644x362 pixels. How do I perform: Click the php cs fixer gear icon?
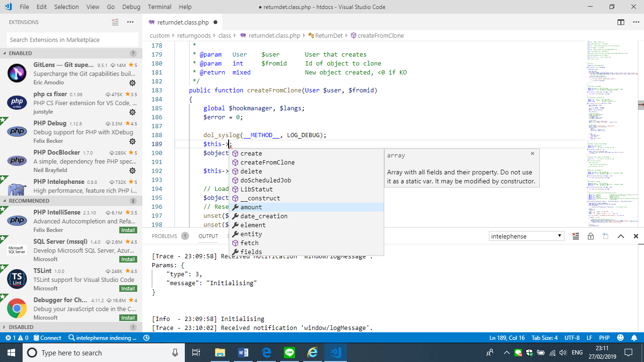132,112
